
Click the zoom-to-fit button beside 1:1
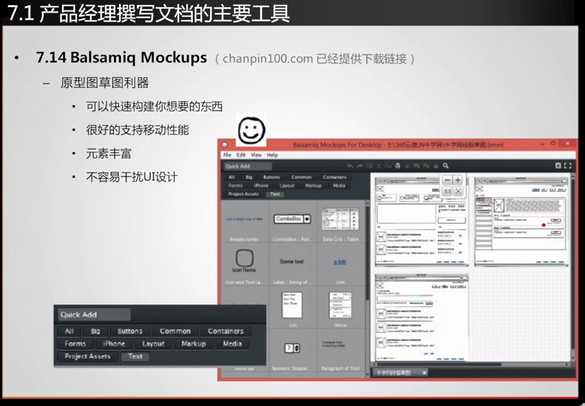tap(458, 191)
